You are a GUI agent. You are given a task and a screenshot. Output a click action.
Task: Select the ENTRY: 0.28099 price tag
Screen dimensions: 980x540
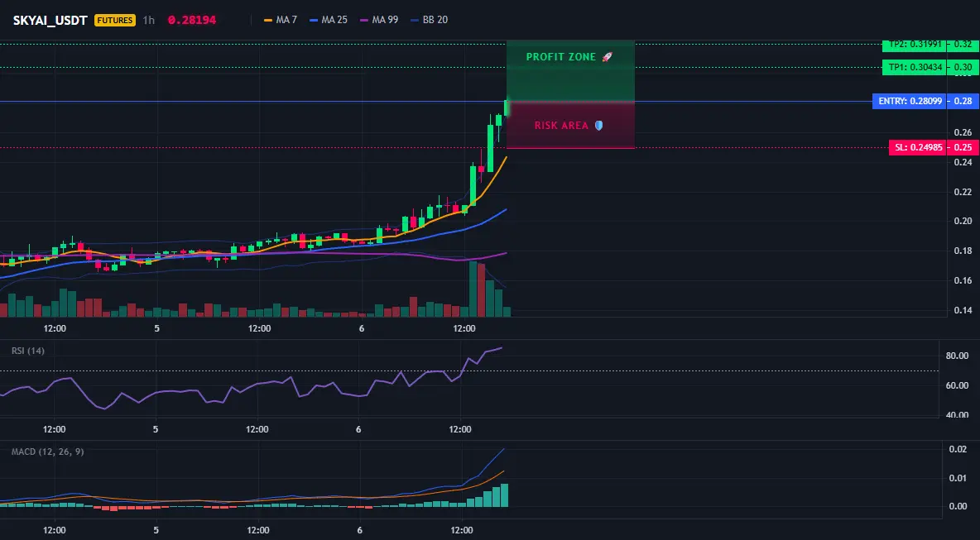point(910,101)
